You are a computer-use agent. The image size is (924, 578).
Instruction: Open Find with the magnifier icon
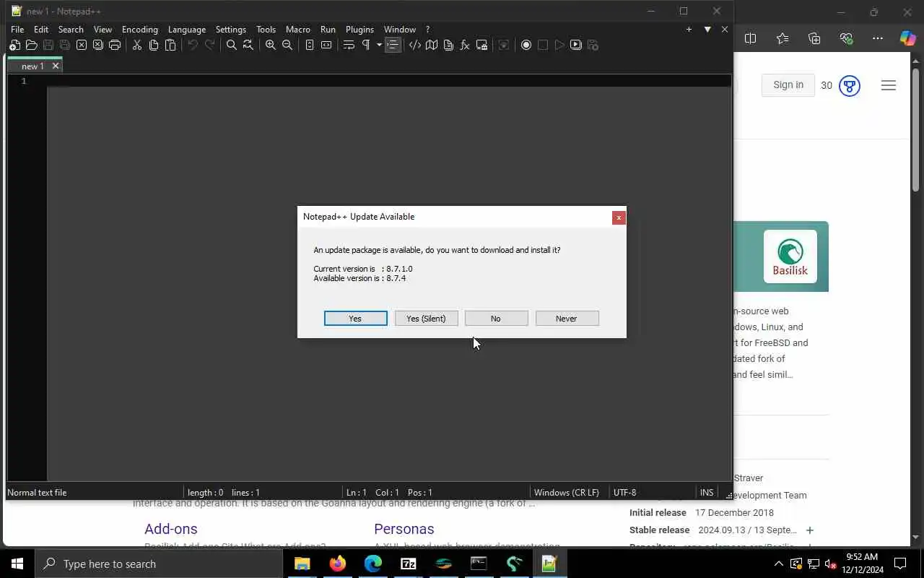[231, 45]
